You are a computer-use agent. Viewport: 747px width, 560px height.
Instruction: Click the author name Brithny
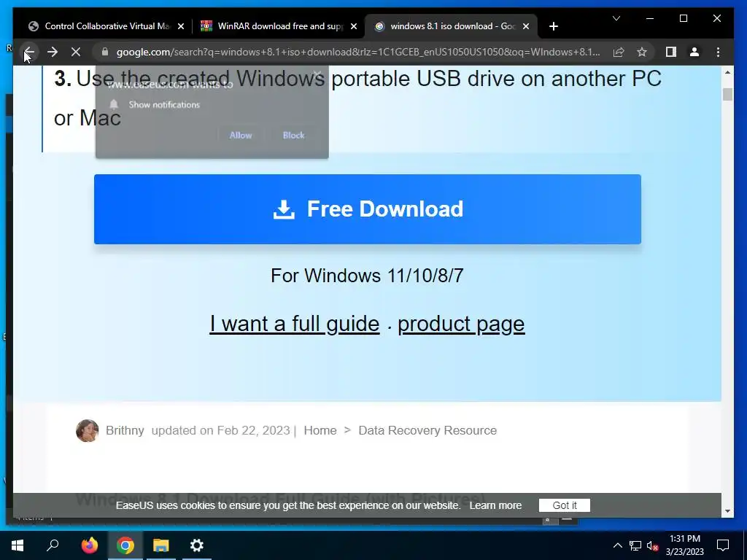coord(125,430)
